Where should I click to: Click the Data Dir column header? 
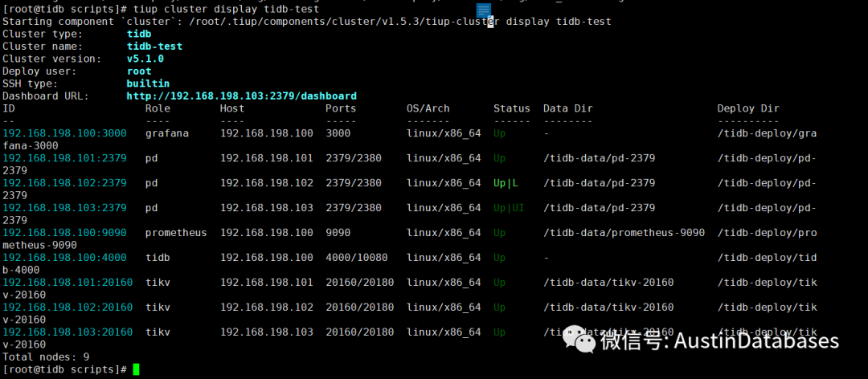point(568,108)
